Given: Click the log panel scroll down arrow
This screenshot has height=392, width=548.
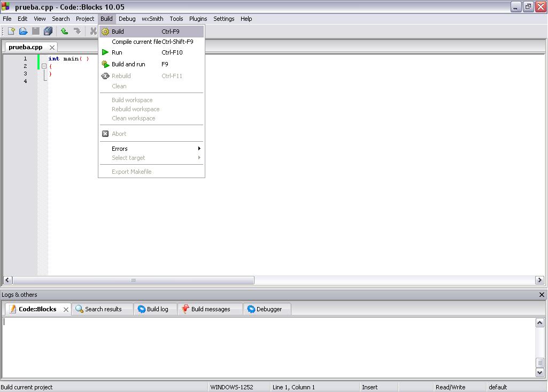Looking at the screenshot, I should pos(539,373).
